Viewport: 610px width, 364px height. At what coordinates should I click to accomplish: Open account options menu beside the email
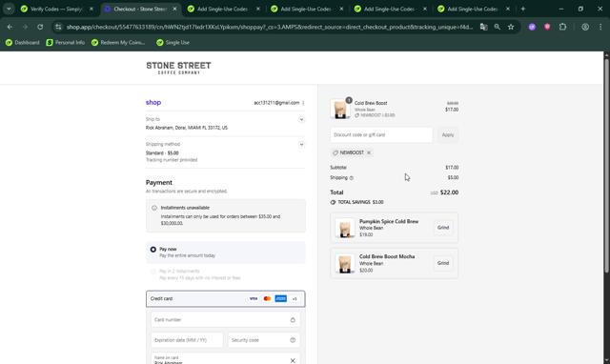coord(303,103)
